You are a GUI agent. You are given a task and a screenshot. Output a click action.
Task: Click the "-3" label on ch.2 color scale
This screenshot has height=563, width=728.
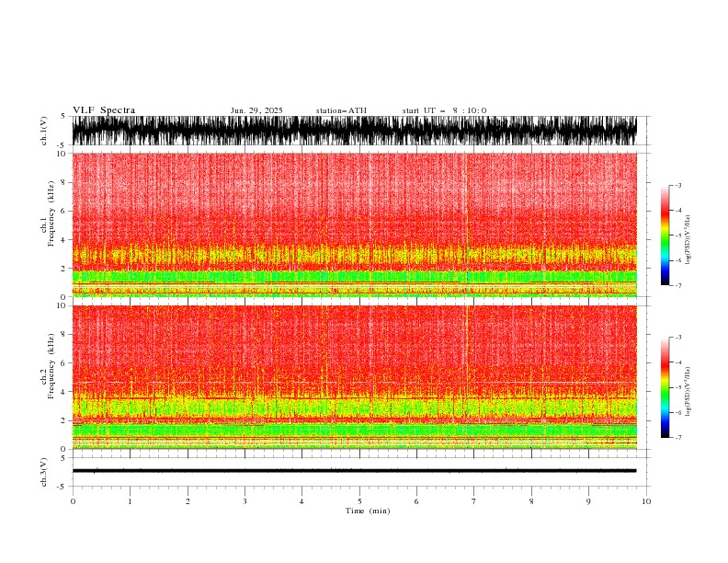click(x=677, y=338)
